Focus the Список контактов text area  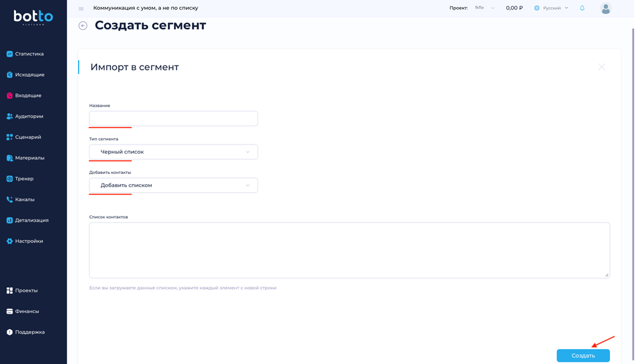349,250
